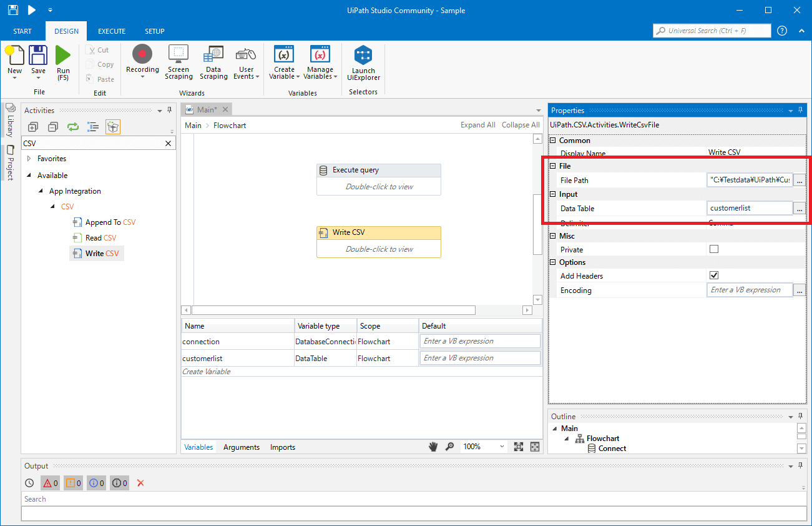Enable the Private checkbox
The image size is (812, 526).
point(714,249)
